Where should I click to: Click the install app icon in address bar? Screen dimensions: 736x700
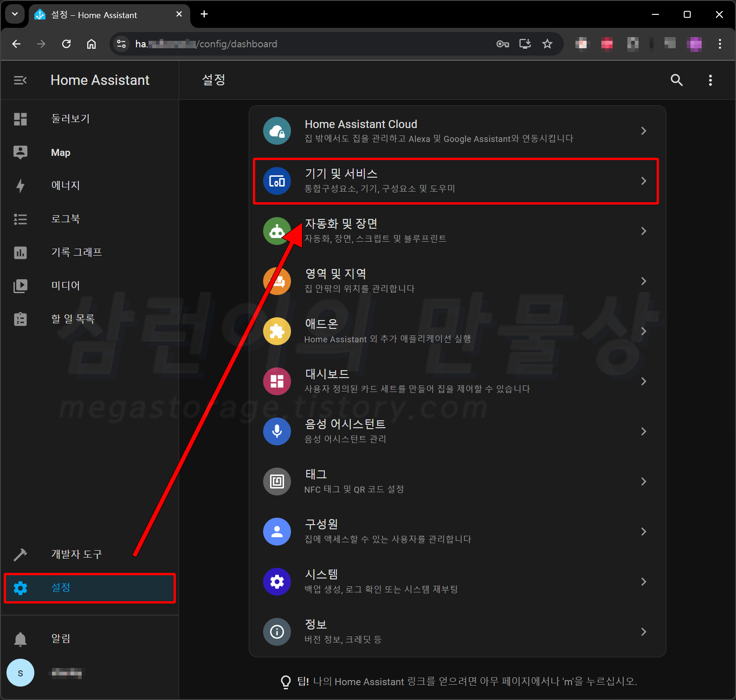click(x=525, y=44)
